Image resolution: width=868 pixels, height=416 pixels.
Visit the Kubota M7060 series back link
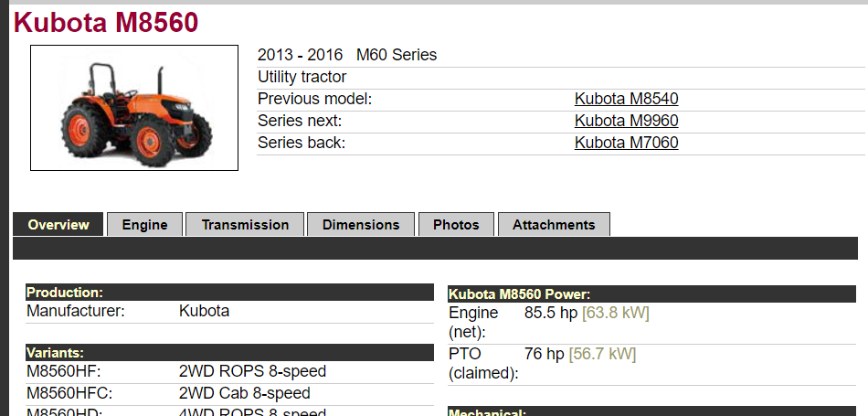point(626,143)
